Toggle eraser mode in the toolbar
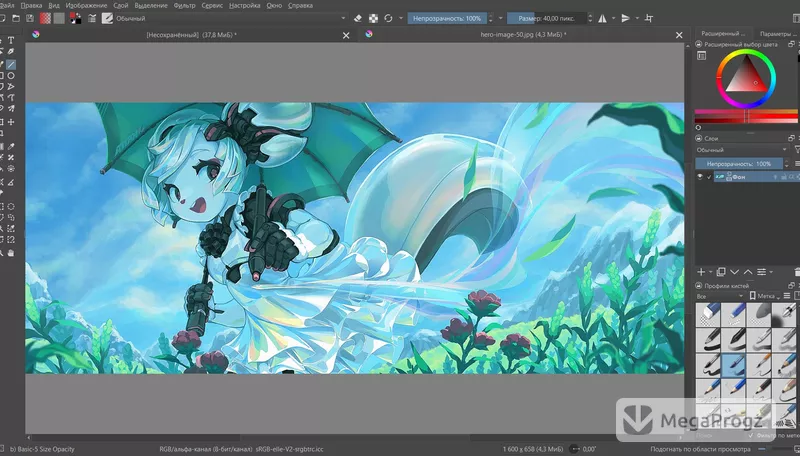 358,18
